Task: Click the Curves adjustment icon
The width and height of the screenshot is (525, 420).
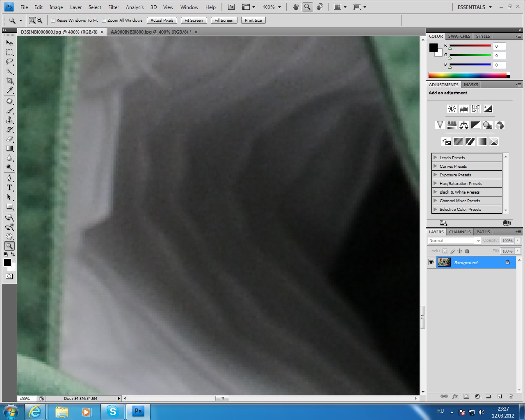Action: click(476, 109)
